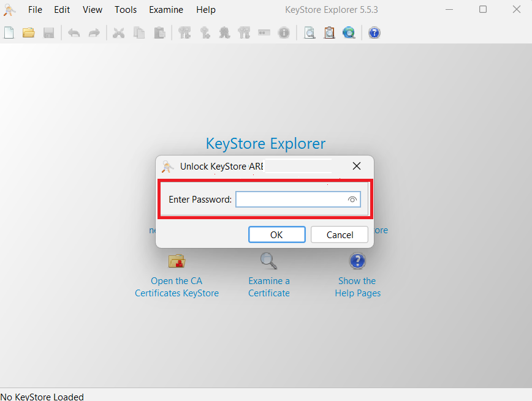Open the Tools menu
This screenshot has width=532, height=401.
126,10
